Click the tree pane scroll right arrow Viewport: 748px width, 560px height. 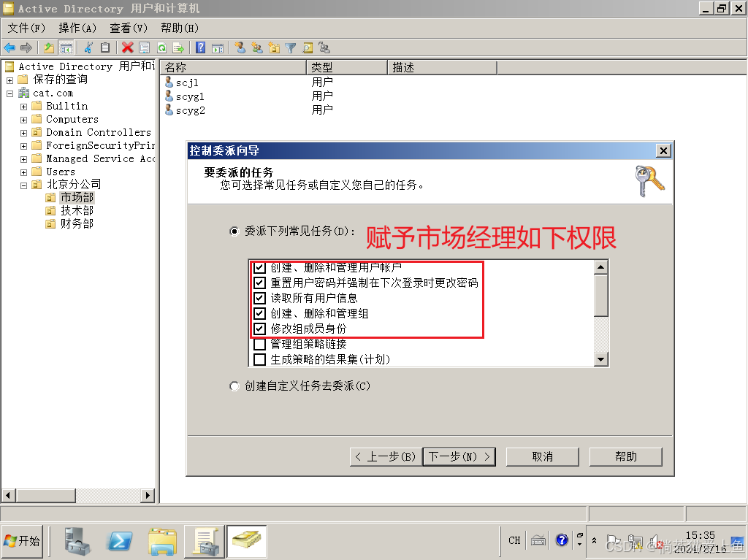148,495
